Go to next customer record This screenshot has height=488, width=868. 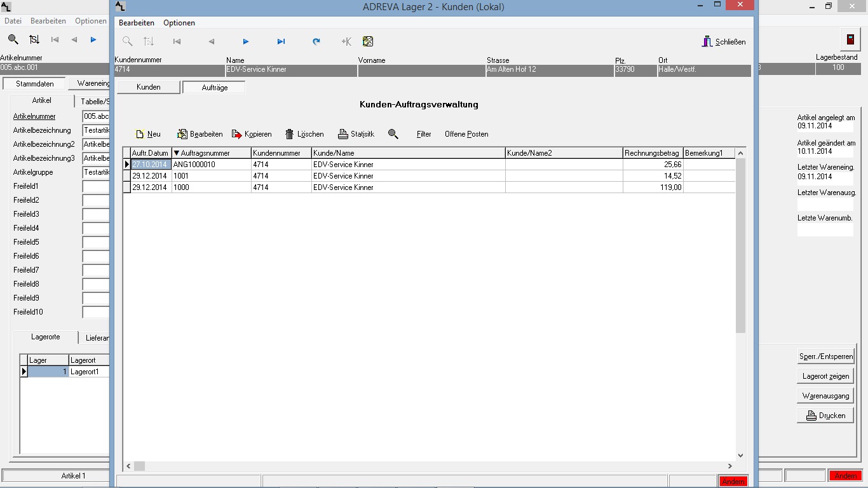tap(246, 41)
